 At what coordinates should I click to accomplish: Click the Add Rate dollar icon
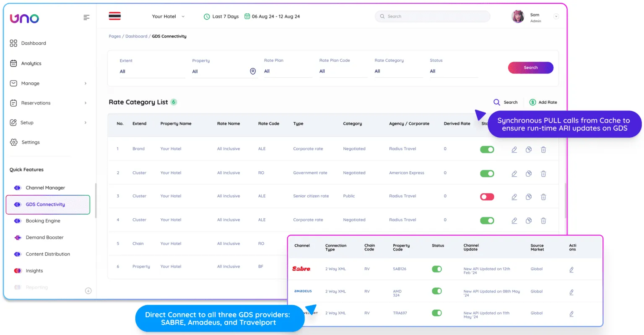(x=533, y=102)
